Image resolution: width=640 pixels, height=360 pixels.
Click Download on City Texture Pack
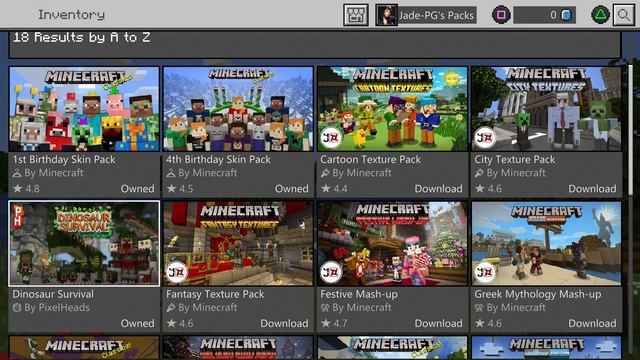(x=592, y=189)
